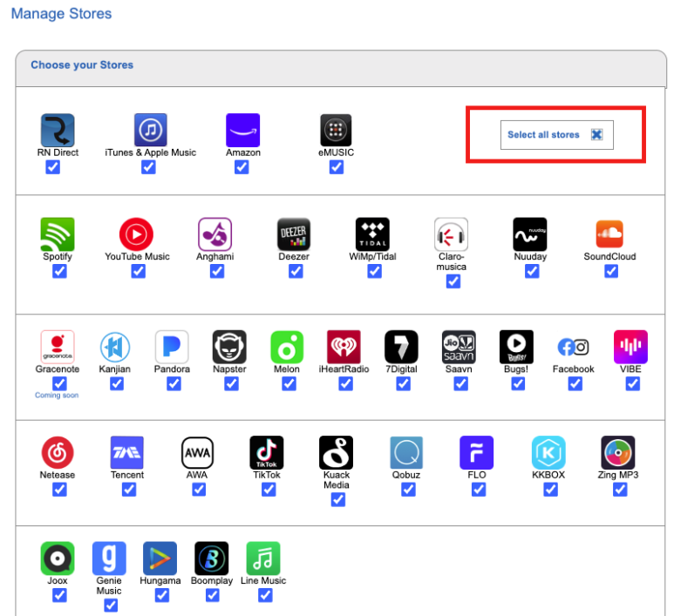674x616 pixels.
Task: Uncheck the Line Music checkbox
Action: (265, 595)
